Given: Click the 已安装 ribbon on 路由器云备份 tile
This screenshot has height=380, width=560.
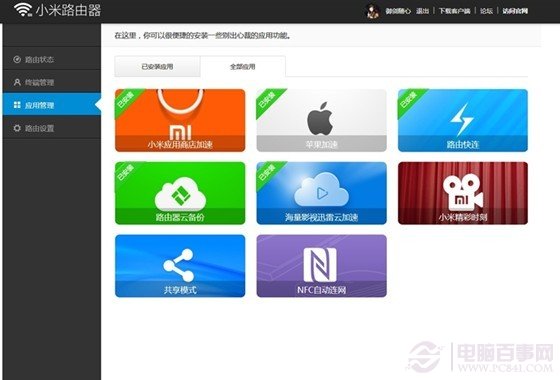Looking at the screenshot, I should (126, 173).
